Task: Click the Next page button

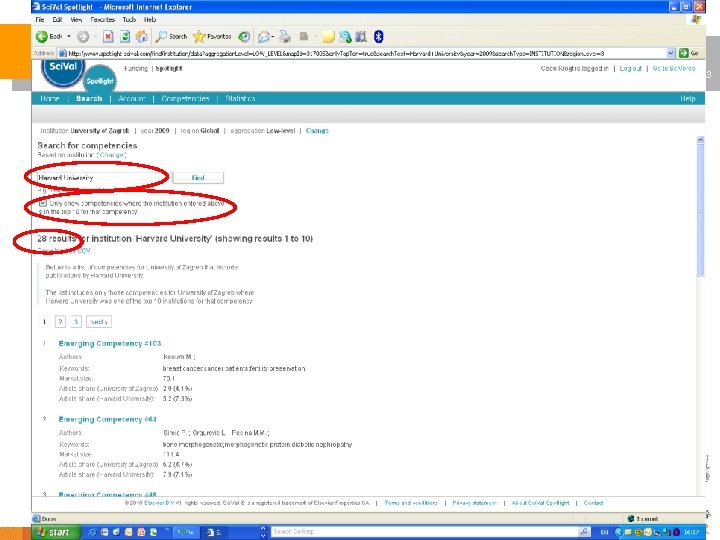Action: pyautogui.click(x=99, y=322)
